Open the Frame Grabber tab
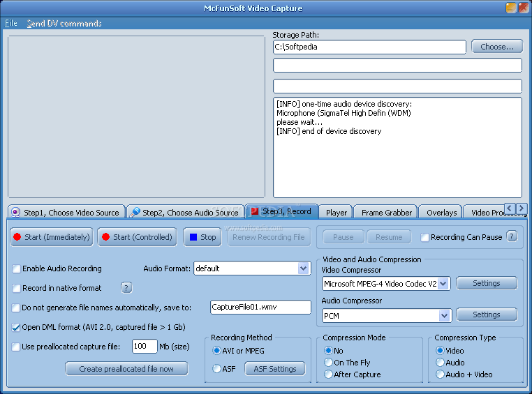This screenshot has width=532, height=394. 387,213
